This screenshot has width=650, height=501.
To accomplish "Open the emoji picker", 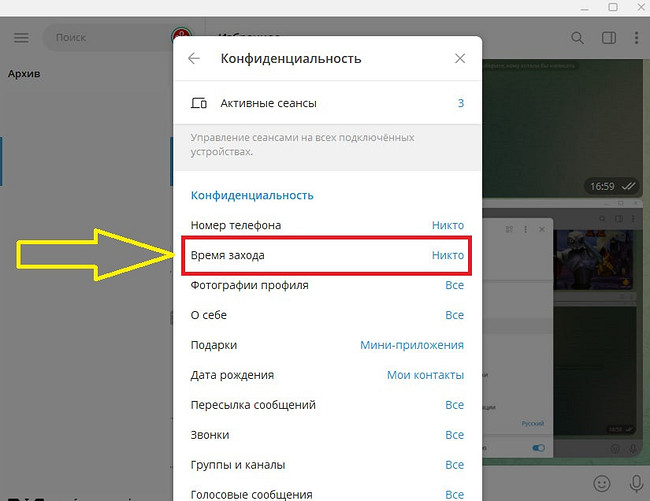I will click(601, 483).
